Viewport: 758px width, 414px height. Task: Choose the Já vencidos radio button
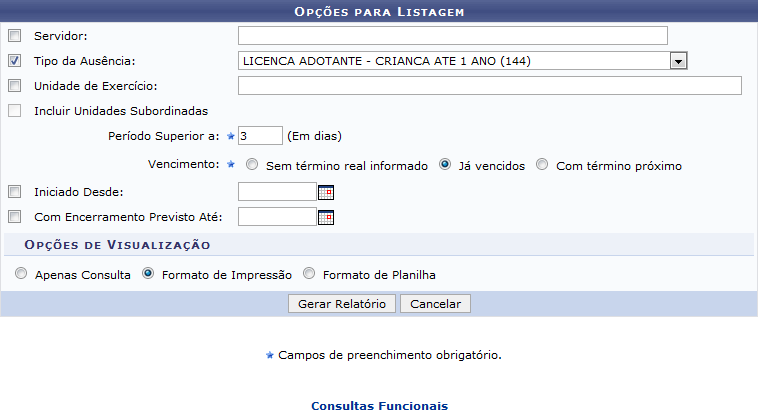coord(445,166)
